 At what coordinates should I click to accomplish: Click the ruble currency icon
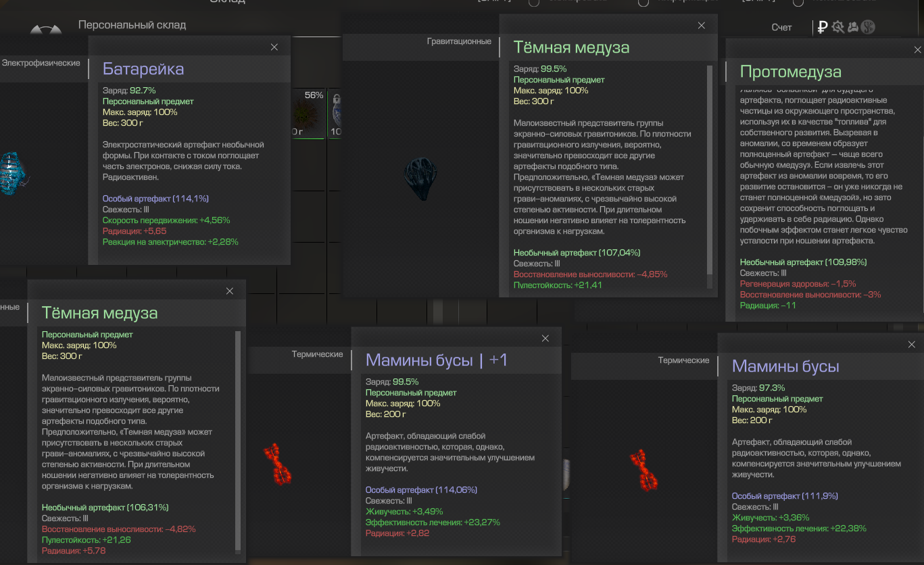pos(823,27)
